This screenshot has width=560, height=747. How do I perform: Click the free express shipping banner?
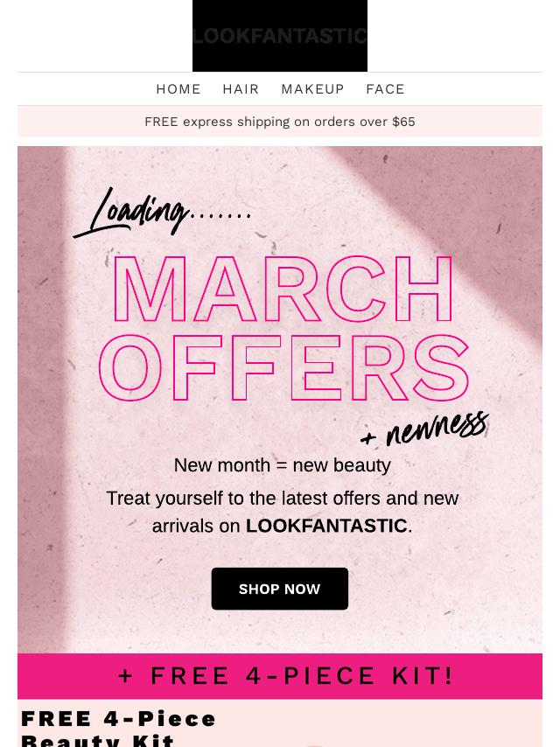pyautogui.click(x=280, y=122)
